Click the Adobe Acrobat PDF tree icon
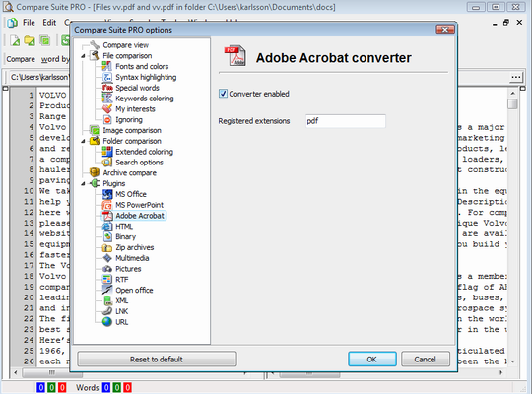The width and height of the screenshot is (532, 394). (x=107, y=216)
